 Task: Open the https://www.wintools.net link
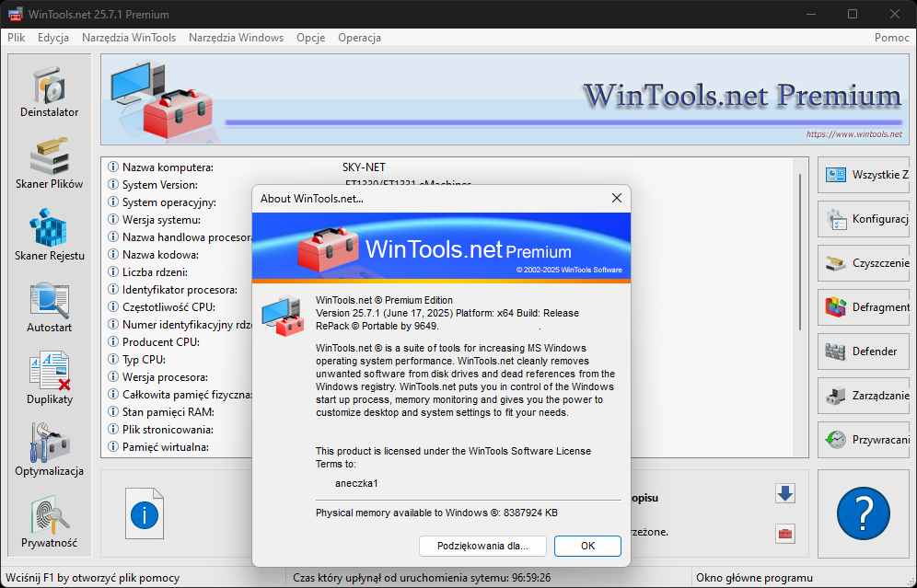853,133
